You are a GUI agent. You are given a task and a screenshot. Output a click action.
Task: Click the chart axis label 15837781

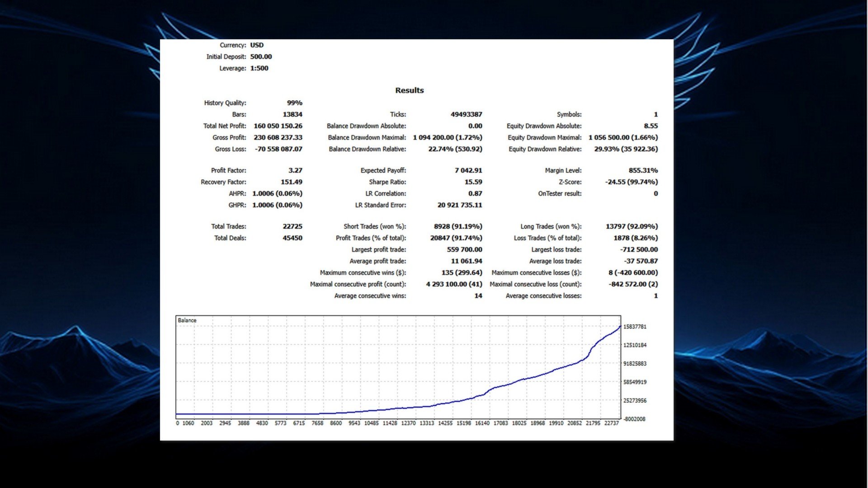(x=635, y=327)
